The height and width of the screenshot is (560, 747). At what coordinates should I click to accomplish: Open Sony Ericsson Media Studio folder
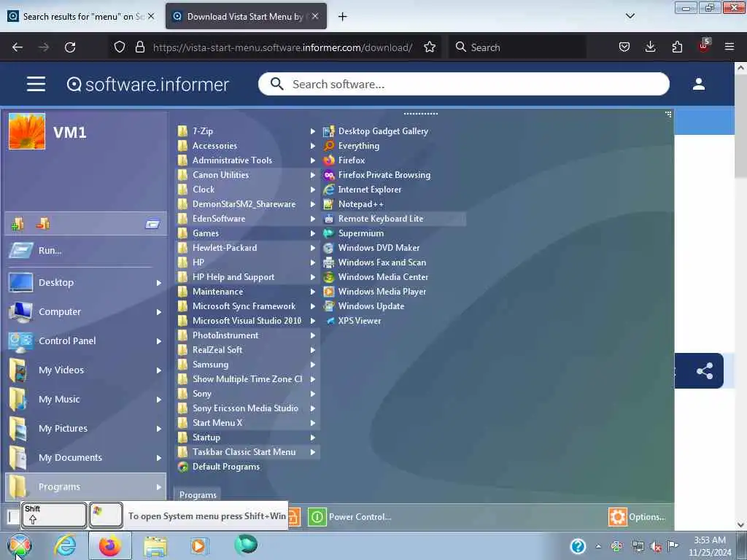247,408
